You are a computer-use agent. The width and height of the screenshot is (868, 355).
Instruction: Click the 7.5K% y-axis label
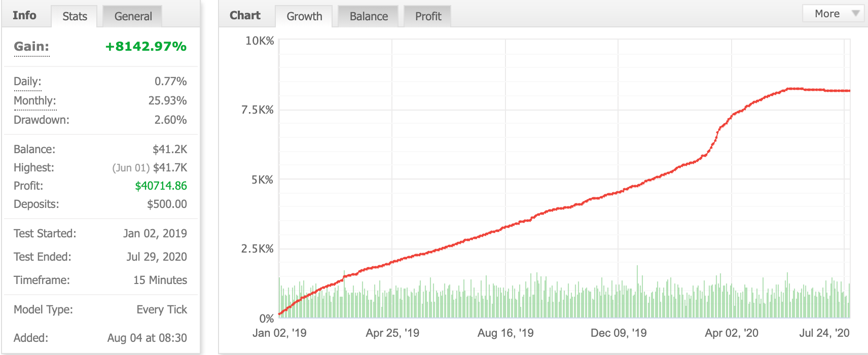click(x=257, y=110)
